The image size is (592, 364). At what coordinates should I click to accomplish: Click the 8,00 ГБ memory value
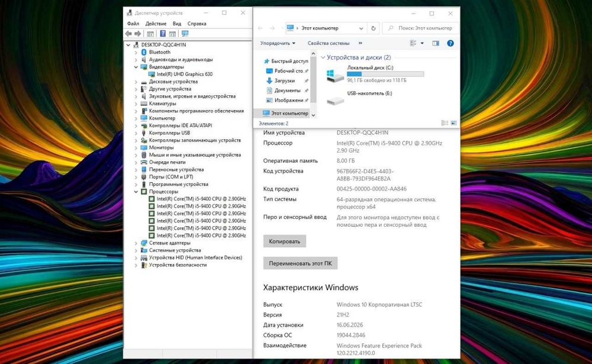pyautogui.click(x=346, y=161)
